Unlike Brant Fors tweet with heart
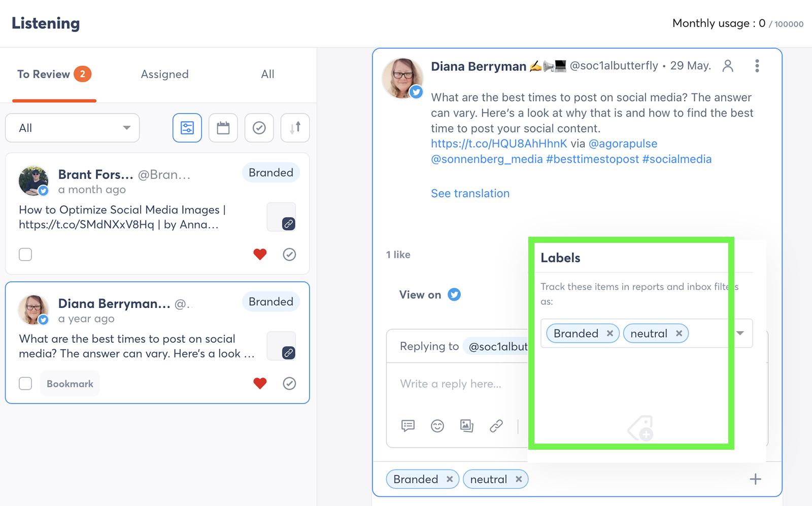The width and height of the screenshot is (812, 506). (260, 255)
